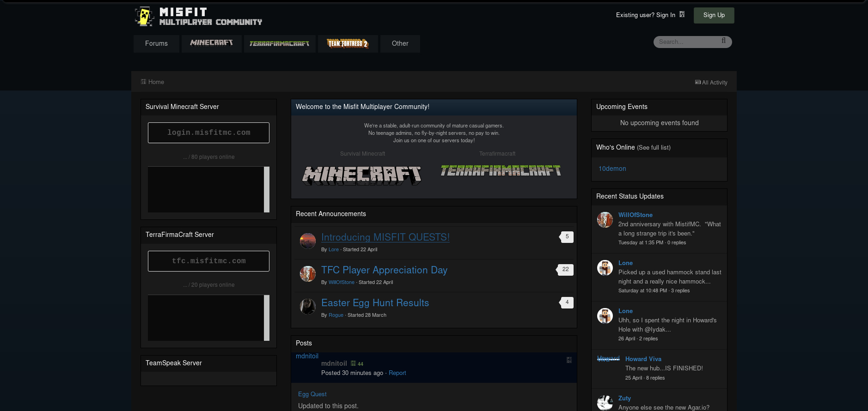Click the Minecraft logo in the welcome box
Image resolution: width=868 pixels, height=411 pixels.
pos(362,175)
